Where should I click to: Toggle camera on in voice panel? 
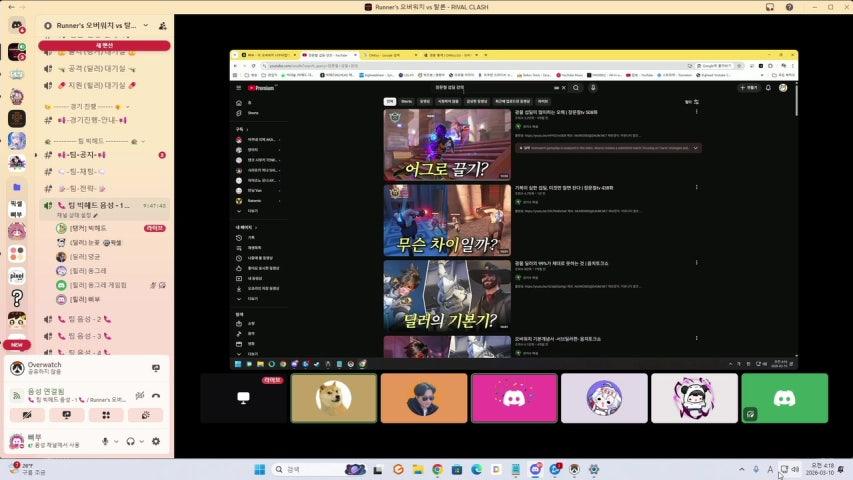coord(27,415)
